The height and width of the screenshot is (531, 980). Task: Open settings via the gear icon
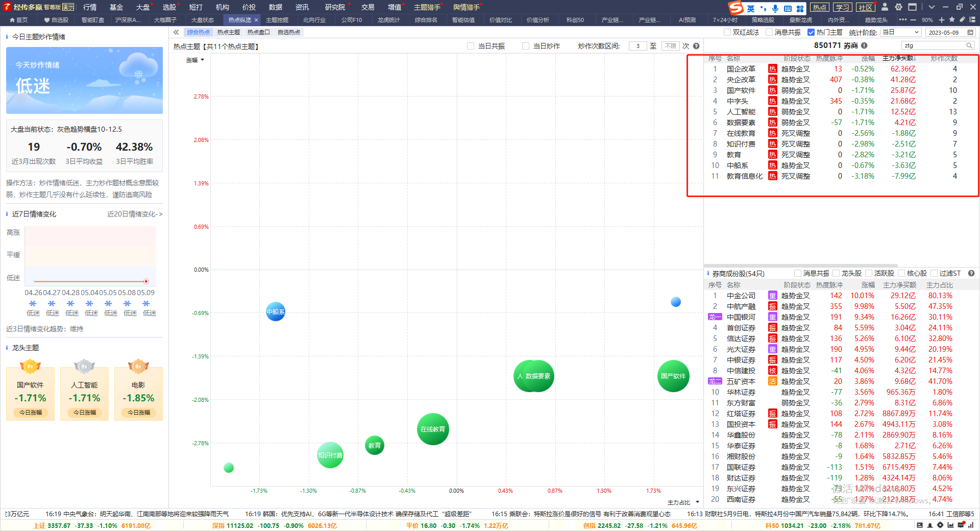pos(898,7)
